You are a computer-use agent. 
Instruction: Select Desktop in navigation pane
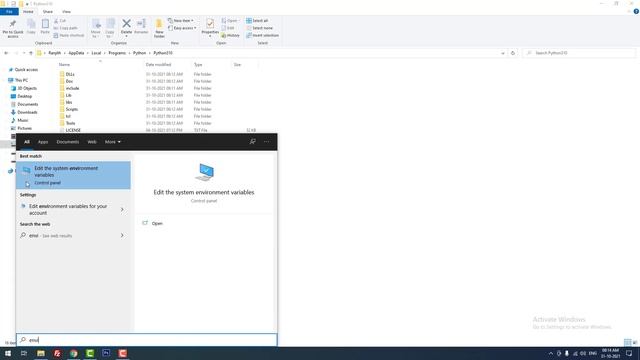coord(24,96)
